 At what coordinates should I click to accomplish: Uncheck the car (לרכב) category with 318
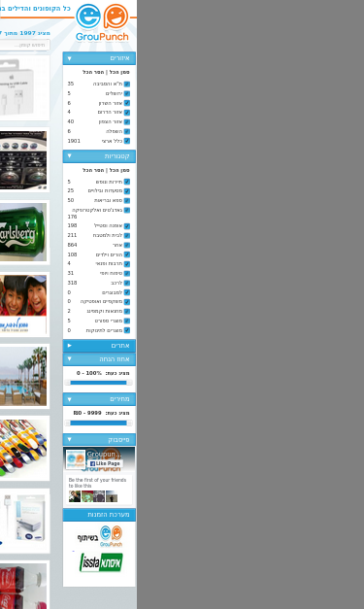(127, 283)
